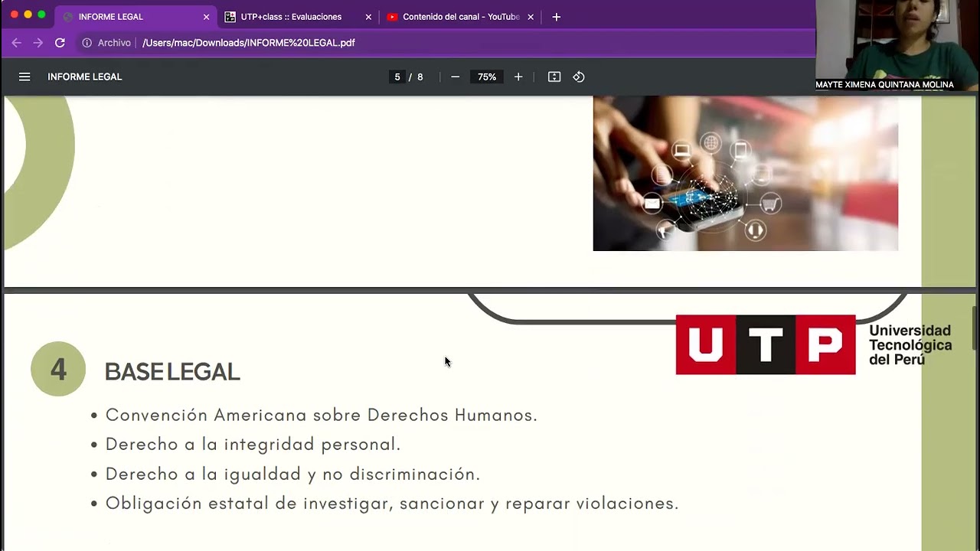The width and height of the screenshot is (980, 551).
Task: Click the fit to page icon
Action: (x=554, y=77)
